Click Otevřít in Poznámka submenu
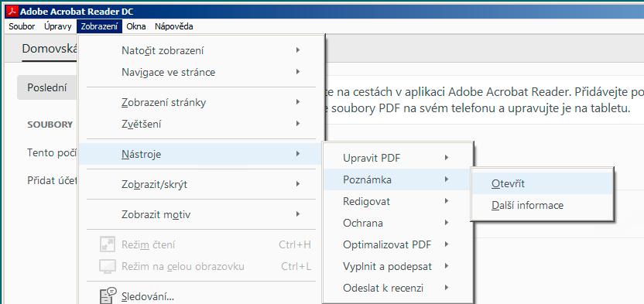Image resolution: width=644 pixels, height=304 pixels. click(542, 184)
